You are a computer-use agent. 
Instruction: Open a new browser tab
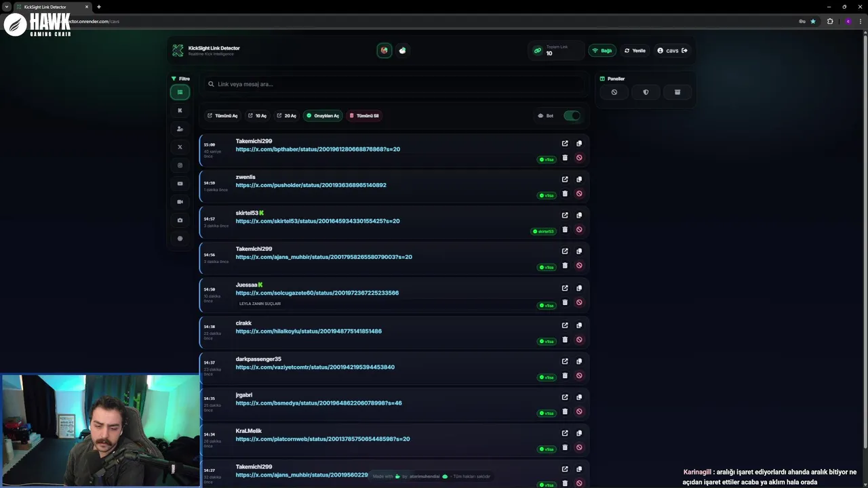(x=99, y=7)
